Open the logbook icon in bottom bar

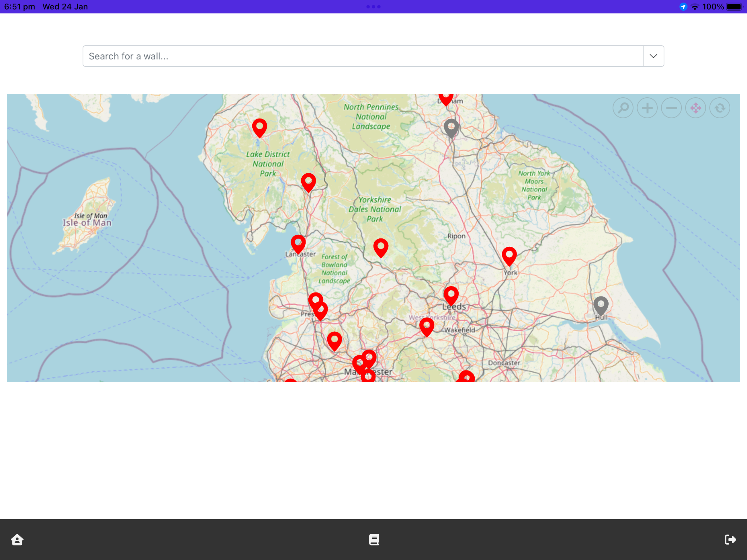(x=374, y=539)
